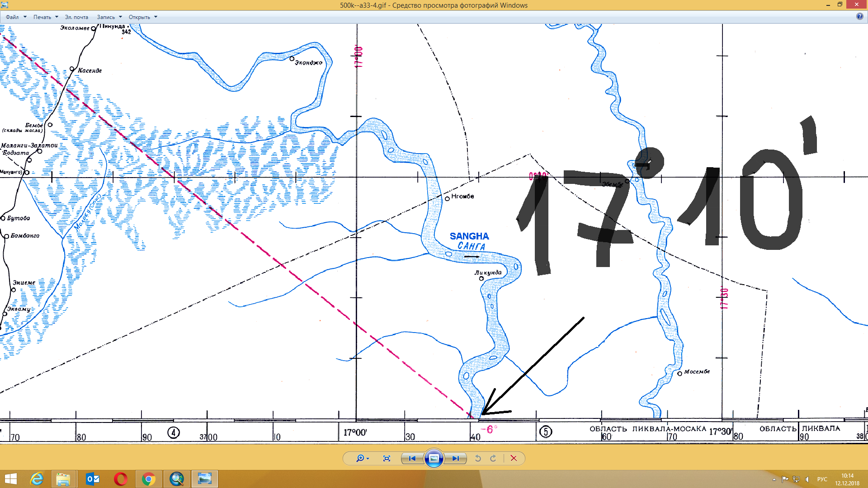868x488 pixels.
Task: Open the Файл menu
Action: 13,17
